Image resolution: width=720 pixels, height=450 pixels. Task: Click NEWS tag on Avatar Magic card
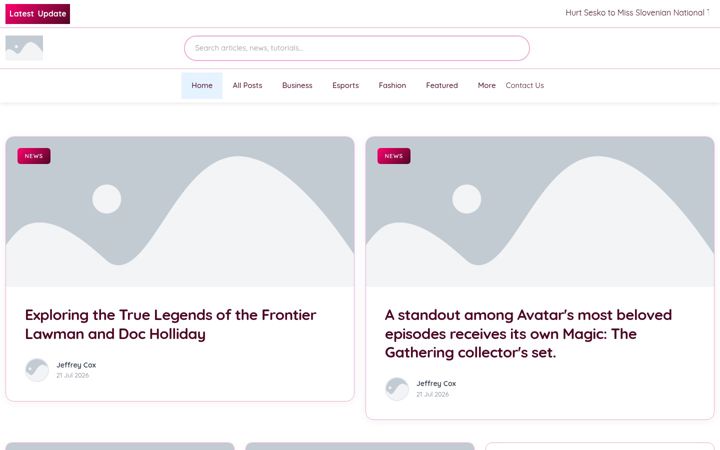(394, 156)
